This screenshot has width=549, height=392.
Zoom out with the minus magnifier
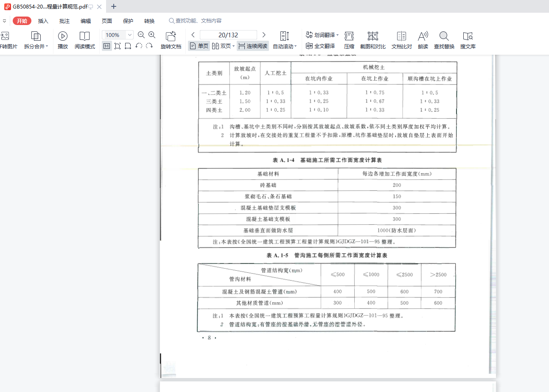point(141,35)
